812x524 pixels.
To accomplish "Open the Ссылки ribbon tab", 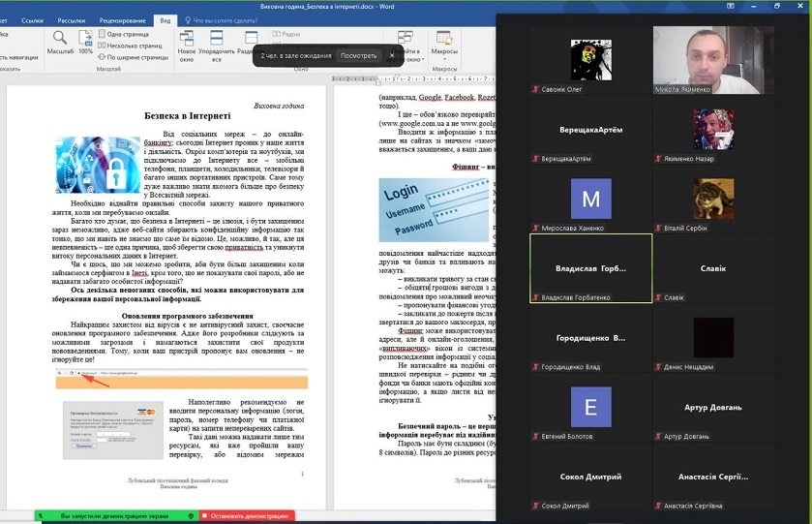I will pyautogui.click(x=32, y=20).
